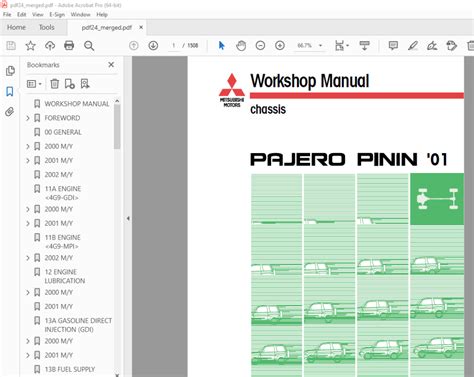Expand the FOREWORD bookmark
The width and height of the screenshot is (474, 377).
(x=28, y=118)
